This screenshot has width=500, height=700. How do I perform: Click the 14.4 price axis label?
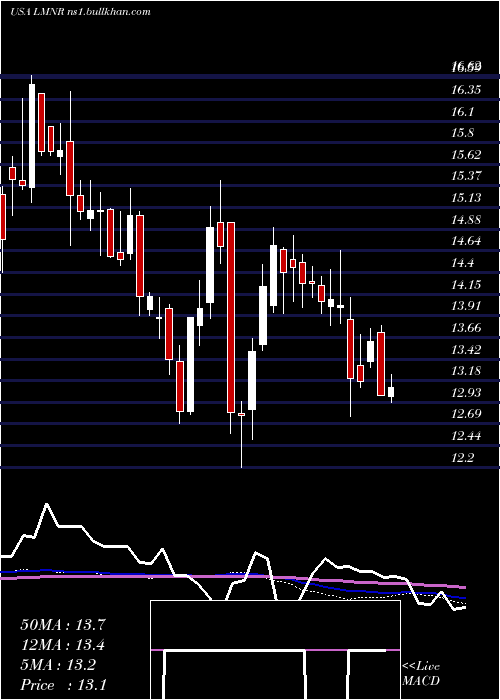462,263
